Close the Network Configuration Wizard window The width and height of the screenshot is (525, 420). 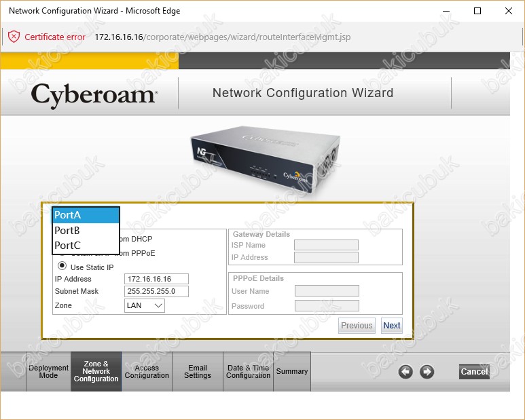[x=509, y=11]
